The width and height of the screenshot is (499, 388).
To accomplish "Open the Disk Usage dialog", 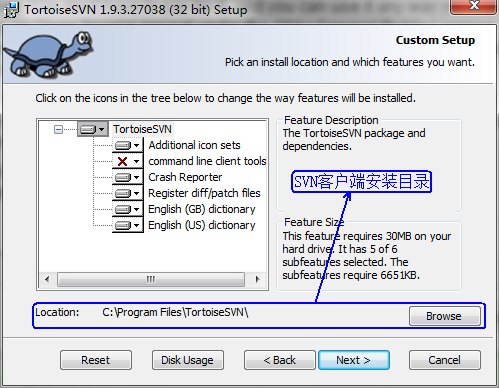I will tap(188, 360).
